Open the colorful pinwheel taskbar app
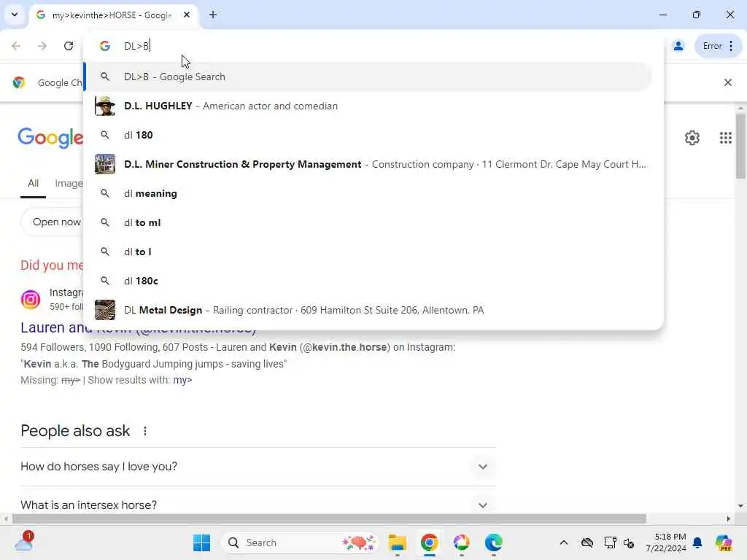 461,542
